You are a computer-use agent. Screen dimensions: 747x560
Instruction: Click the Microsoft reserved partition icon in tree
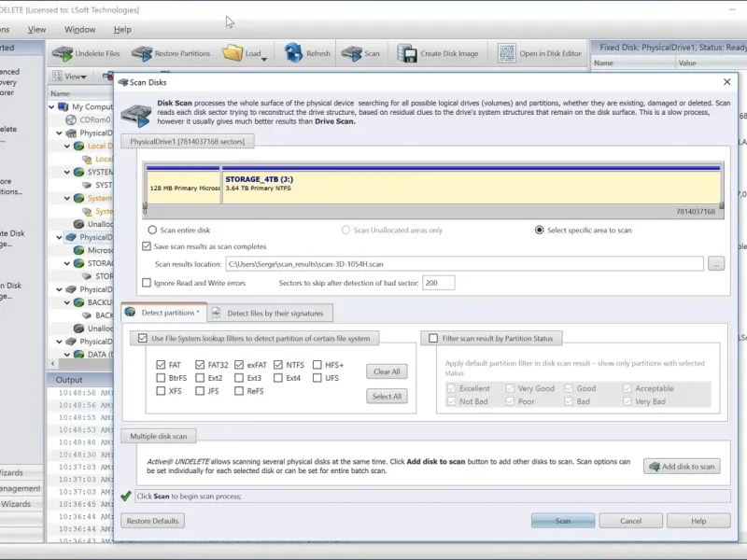(x=78, y=250)
